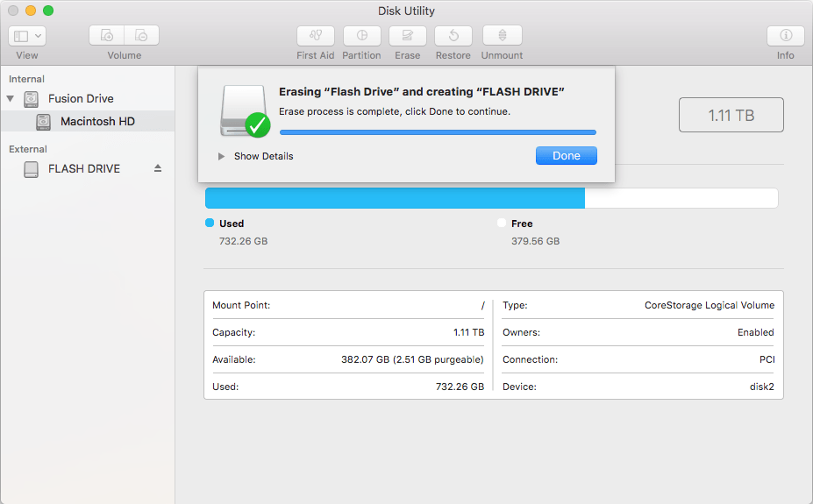Click the 732.26 GB used value under legend
Viewport: 813px width, 504px height.
243,241
